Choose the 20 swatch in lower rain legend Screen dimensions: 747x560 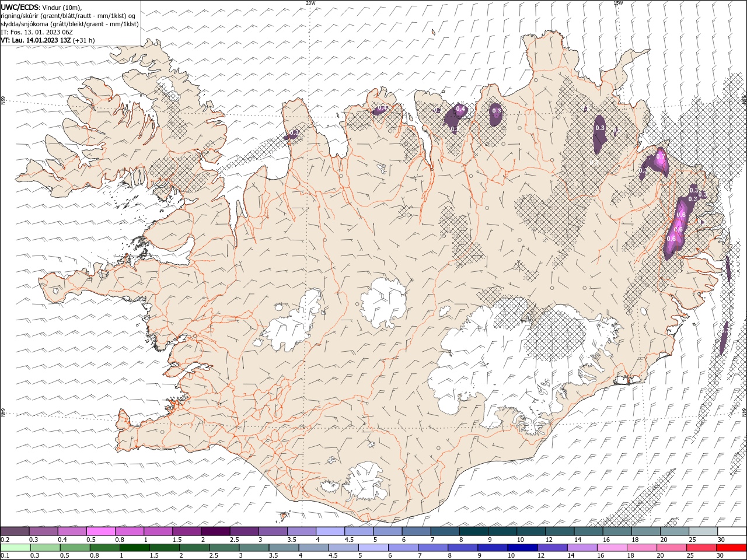672,547
